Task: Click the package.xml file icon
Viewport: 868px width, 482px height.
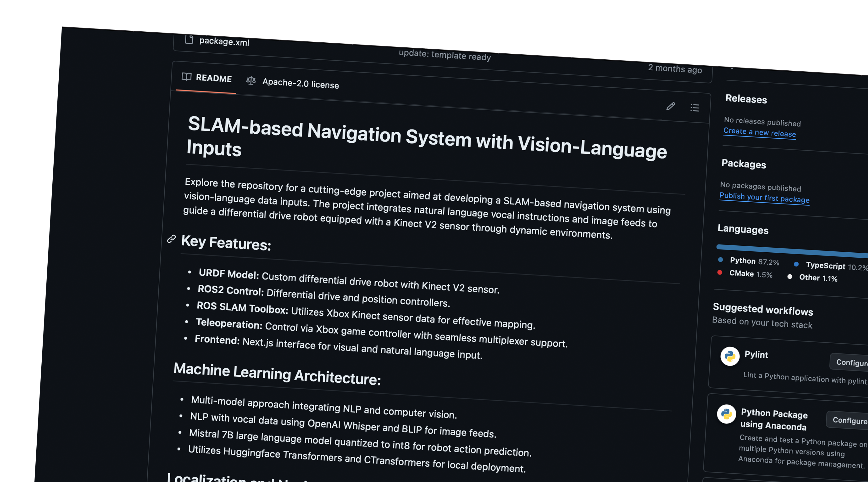Action: coord(189,40)
